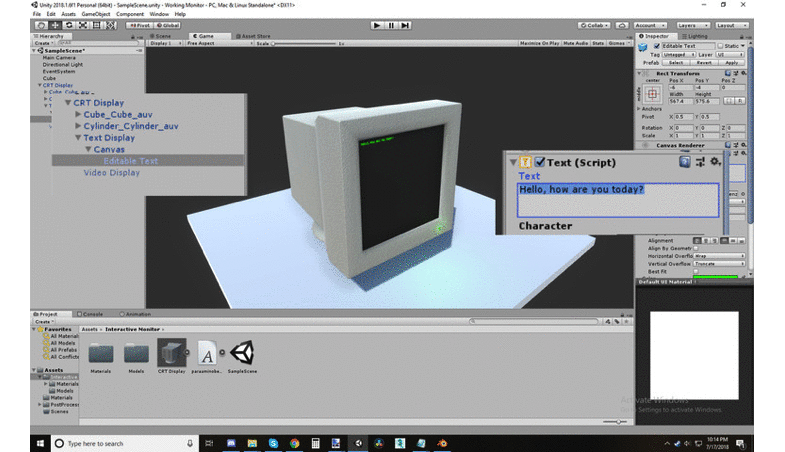This screenshot has width=785, height=452.
Task: Open the Tag Untagged dropdown
Action: (x=679, y=55)
